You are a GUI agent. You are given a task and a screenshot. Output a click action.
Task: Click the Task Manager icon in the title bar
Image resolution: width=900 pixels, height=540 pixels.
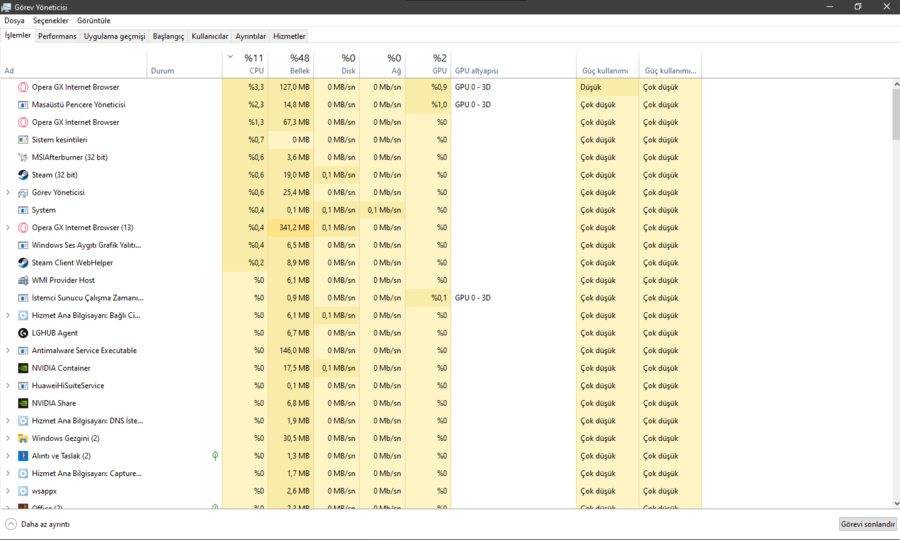pos(6,7)
